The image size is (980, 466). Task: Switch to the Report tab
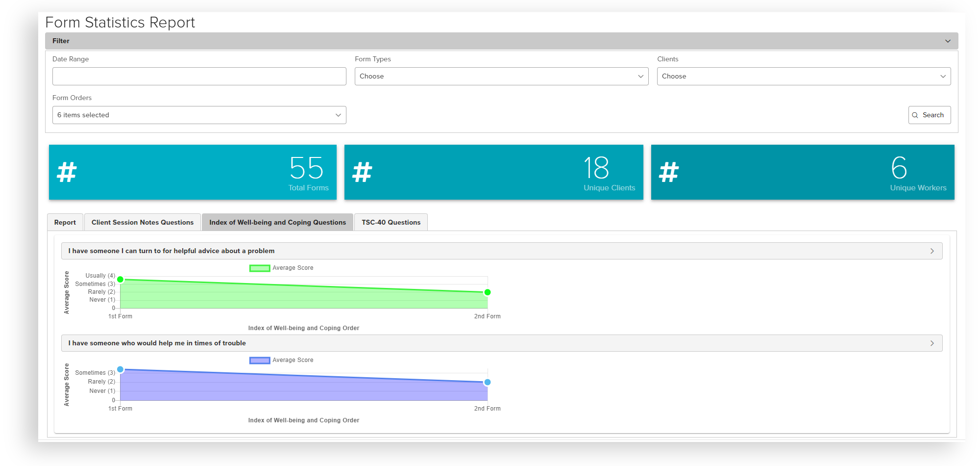pyautogui.click(x=65, y=223)
